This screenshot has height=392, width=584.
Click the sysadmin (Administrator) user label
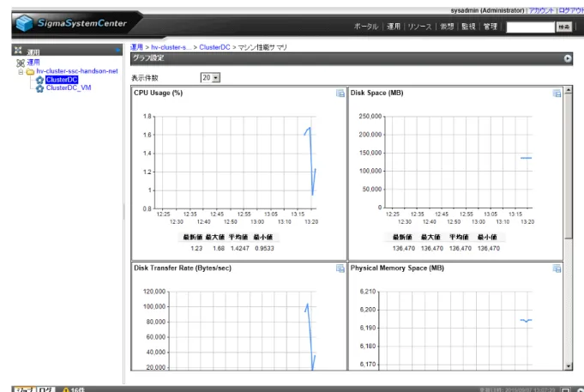point(488,10)
